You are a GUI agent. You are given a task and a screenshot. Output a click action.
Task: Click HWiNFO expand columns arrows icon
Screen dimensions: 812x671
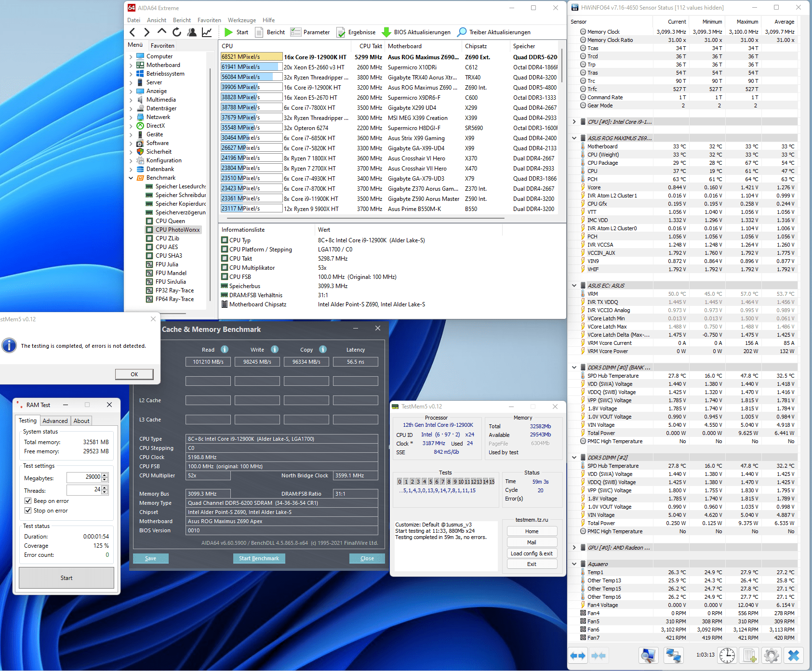[x=577, y=655]
